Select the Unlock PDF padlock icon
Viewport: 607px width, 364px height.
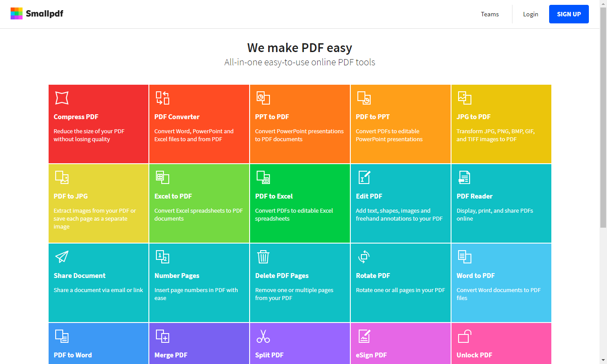(x=464, y=336)
